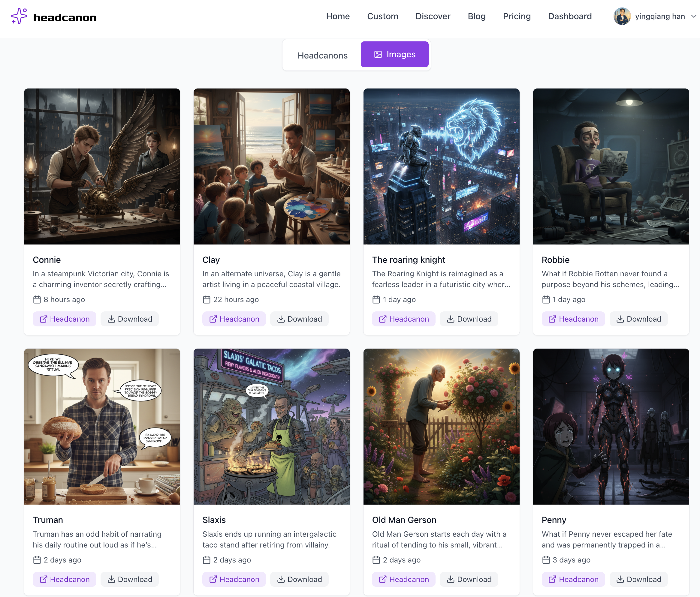Download the Clay image
The width and height of the screenshot is (700, 597).
[x=299, y=319]
